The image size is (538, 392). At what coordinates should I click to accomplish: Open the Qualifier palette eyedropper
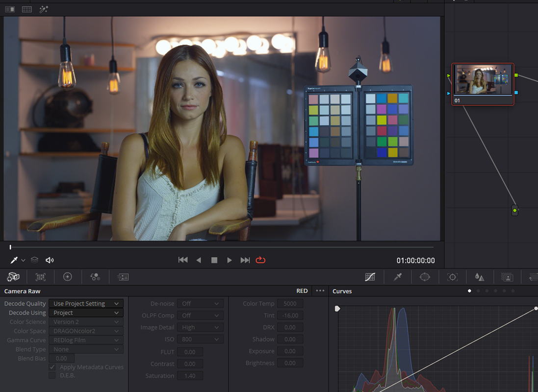(398, 277)
